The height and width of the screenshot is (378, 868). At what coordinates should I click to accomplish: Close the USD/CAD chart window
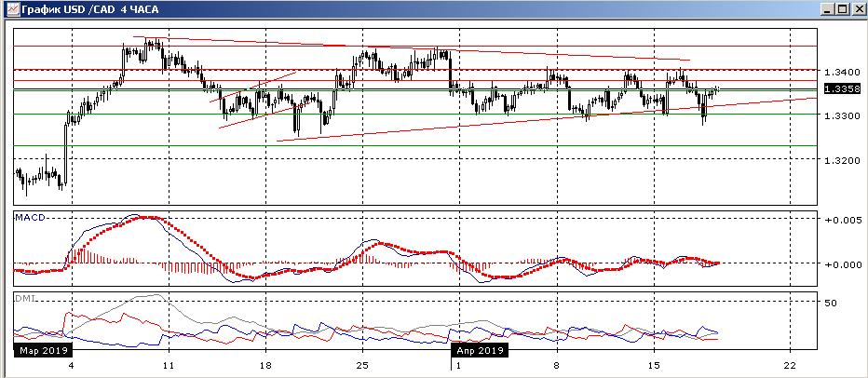857,9
